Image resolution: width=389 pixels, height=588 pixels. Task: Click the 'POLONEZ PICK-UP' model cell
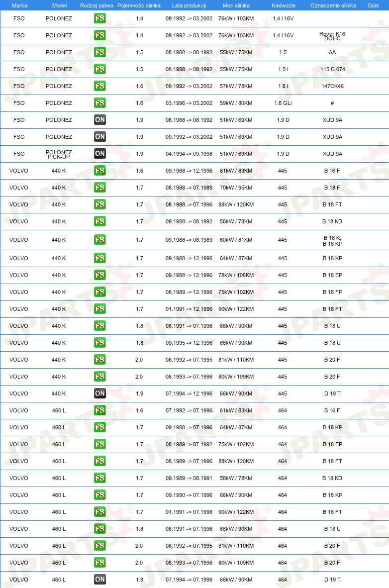click(x=59, y=154)
